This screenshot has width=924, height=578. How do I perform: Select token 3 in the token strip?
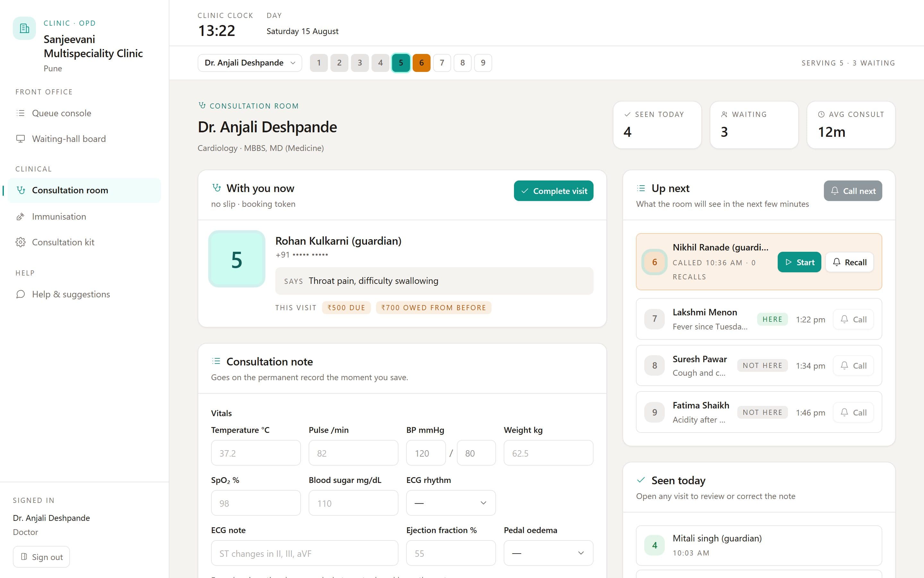pyautogui.click(x=360, y=63)
